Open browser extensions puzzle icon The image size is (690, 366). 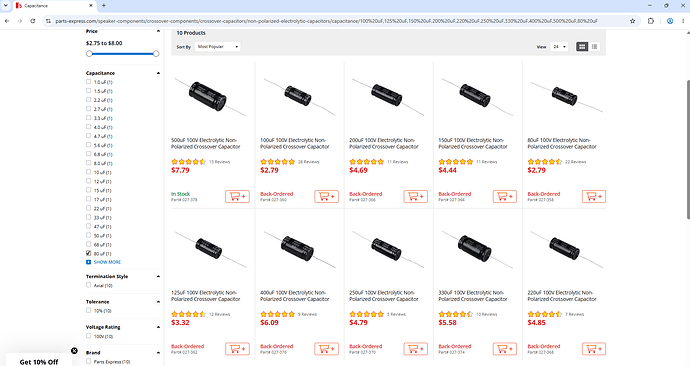pos(651,21)
